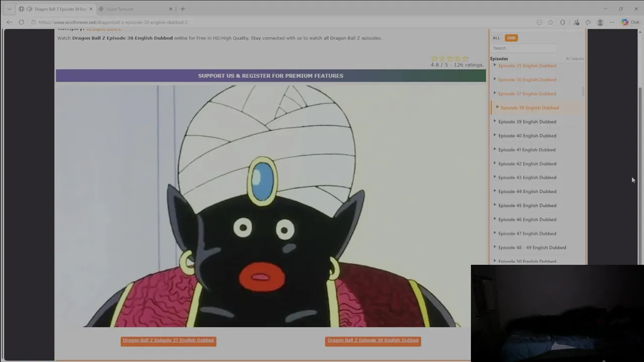Expand Episode 40 English Dubbed arrow
Image resolution: width=644 pixels, height=362 pixels.
pyautogui.click(x=495, y=135)
